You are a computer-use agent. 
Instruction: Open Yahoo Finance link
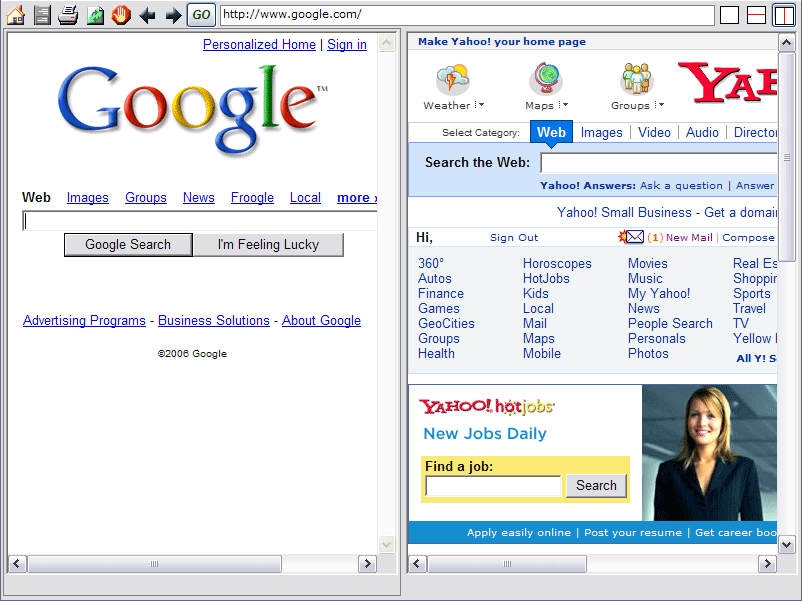coord(440,294)
